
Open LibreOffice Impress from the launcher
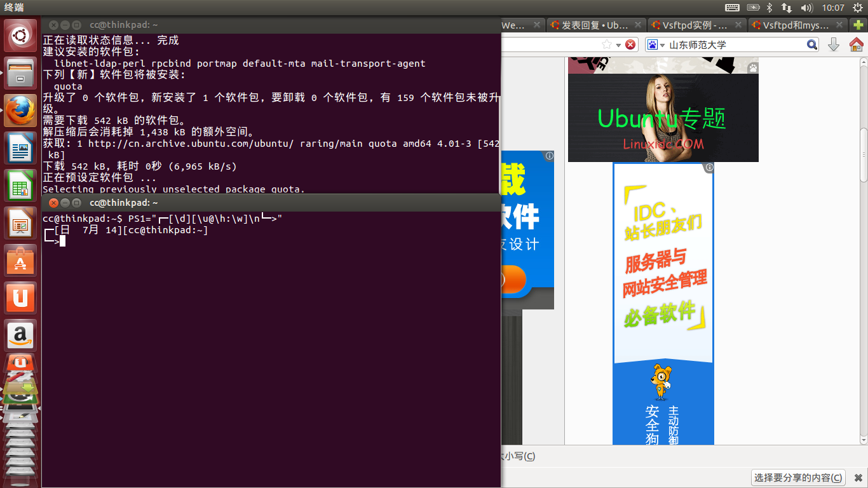click(x=21, y=223)
